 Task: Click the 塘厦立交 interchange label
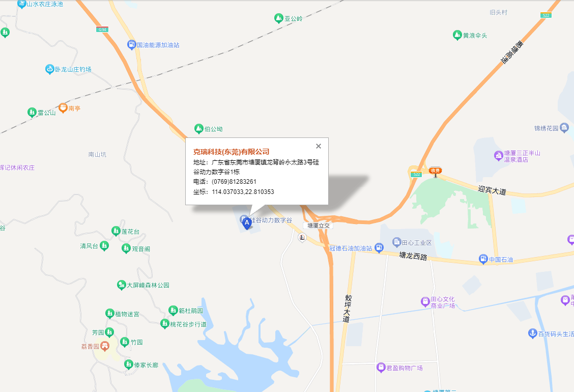point(318,226)
